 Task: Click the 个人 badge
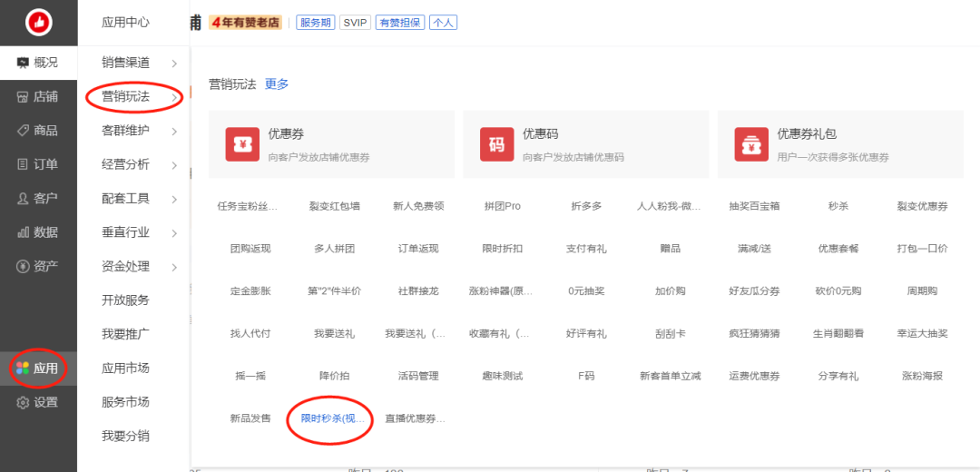443,23
